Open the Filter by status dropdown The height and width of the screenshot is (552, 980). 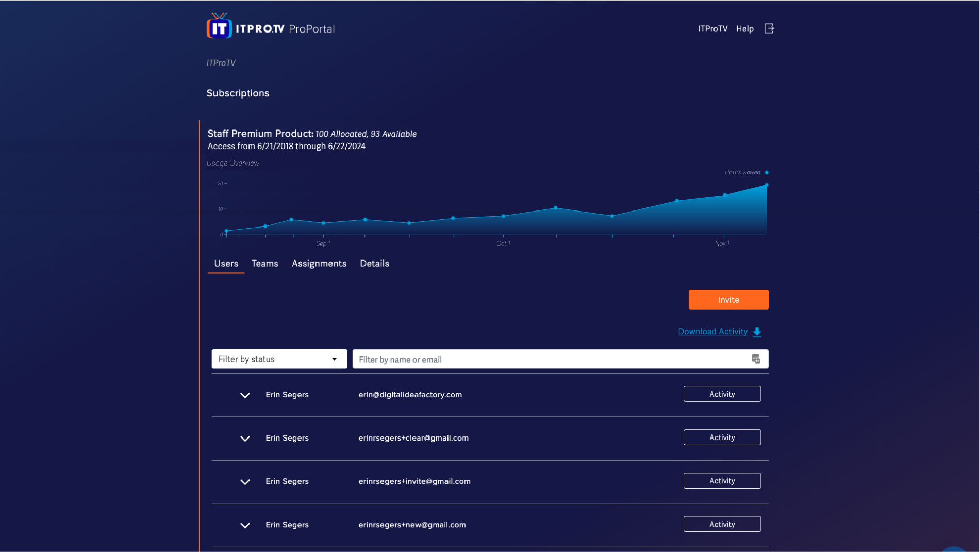(x=279, y=359)
